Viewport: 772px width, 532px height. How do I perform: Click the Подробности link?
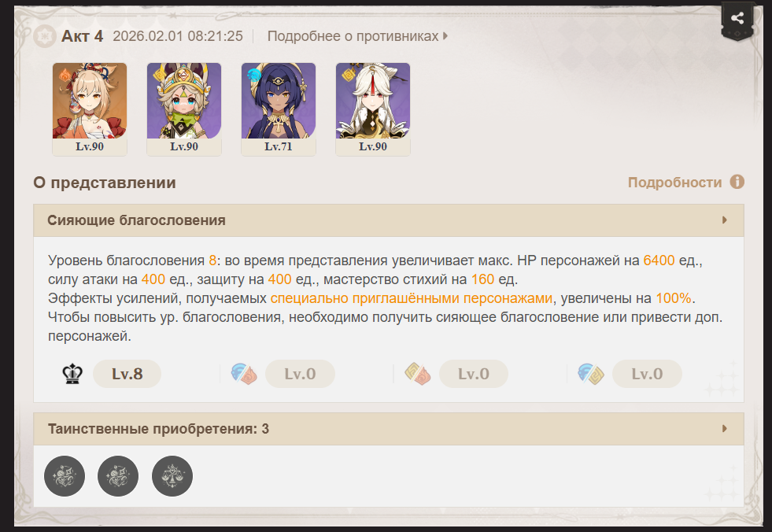point(674,183)
